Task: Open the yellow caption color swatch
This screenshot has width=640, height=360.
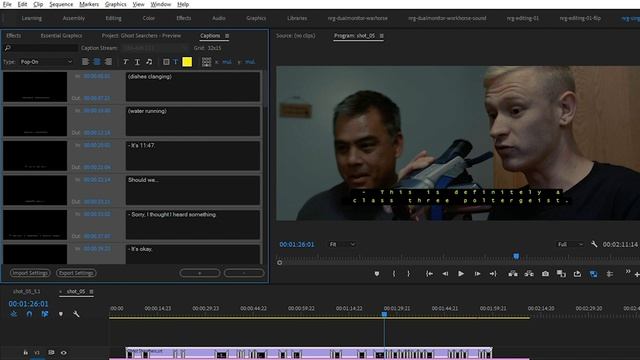Action: pos(187,62)
